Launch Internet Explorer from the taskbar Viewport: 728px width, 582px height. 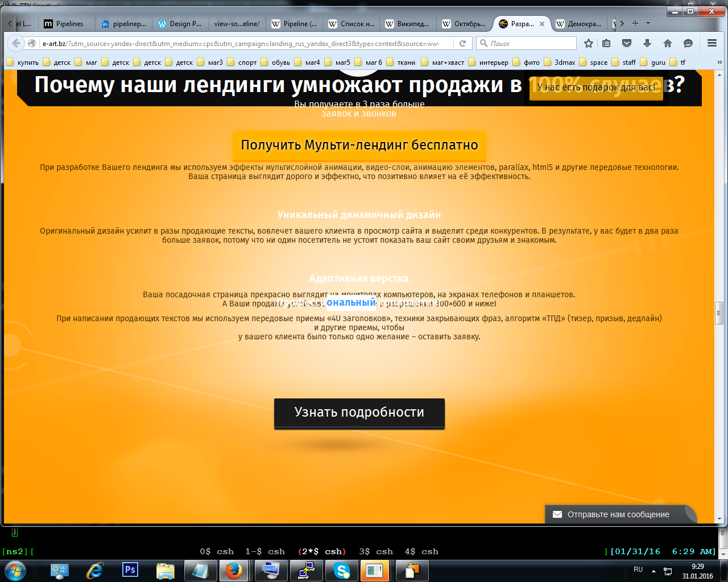[95, 571]
